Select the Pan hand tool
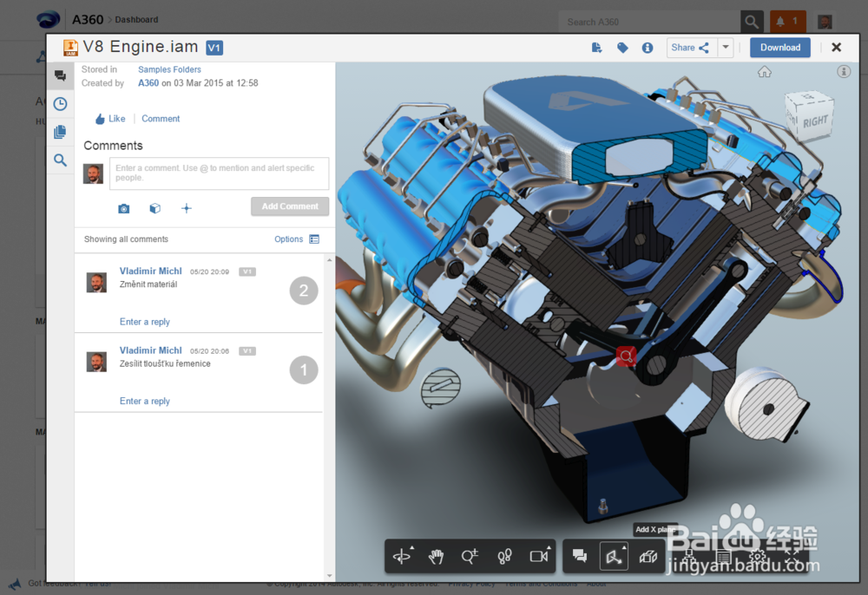 click(437, 556)
